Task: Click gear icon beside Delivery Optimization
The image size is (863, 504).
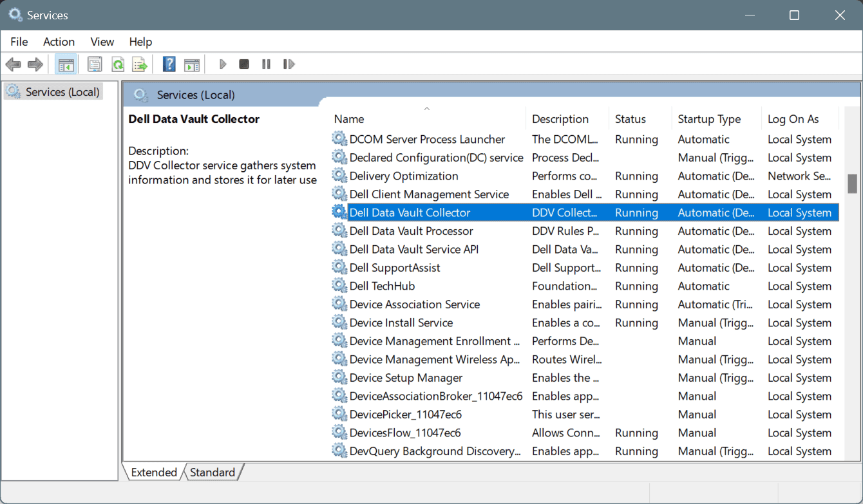Action: pyautogui.click(x=339, y=176)
